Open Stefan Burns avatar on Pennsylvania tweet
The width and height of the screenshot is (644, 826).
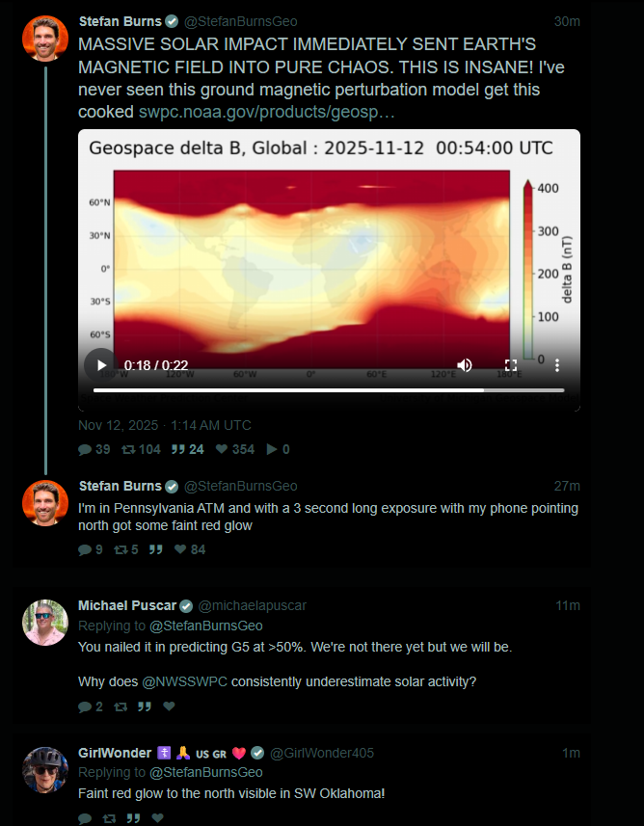point(45,503)
